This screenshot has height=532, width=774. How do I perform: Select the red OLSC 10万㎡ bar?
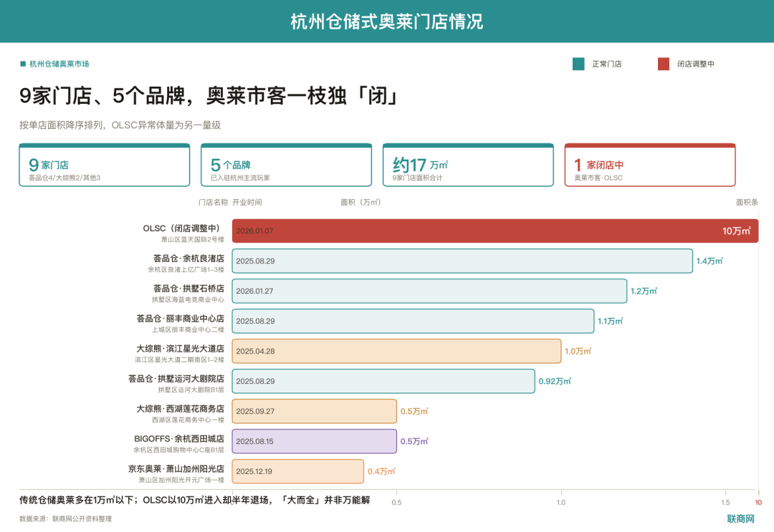495,231
